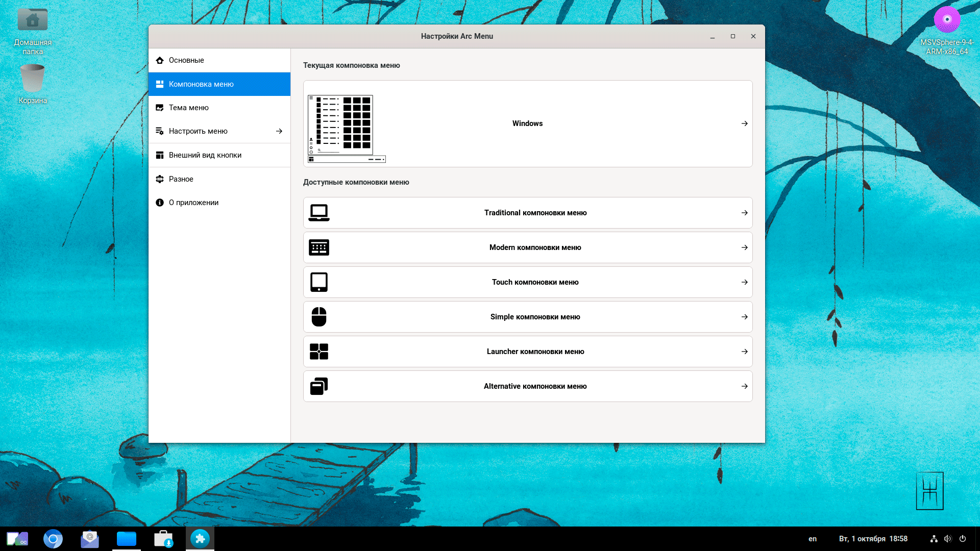Screen dimensions: 980x551
Task: Expand Traditional компоновки меню arrow
Action: (x=745, y=213)
